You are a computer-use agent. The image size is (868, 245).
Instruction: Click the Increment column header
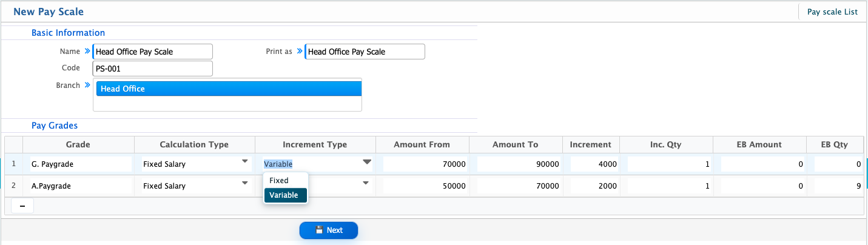pyautogui.click(x=591, y=144)
